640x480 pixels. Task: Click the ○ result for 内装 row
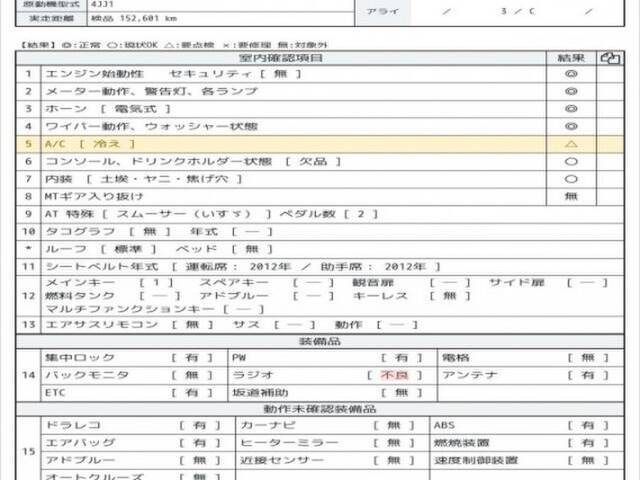tap(571, 179)
